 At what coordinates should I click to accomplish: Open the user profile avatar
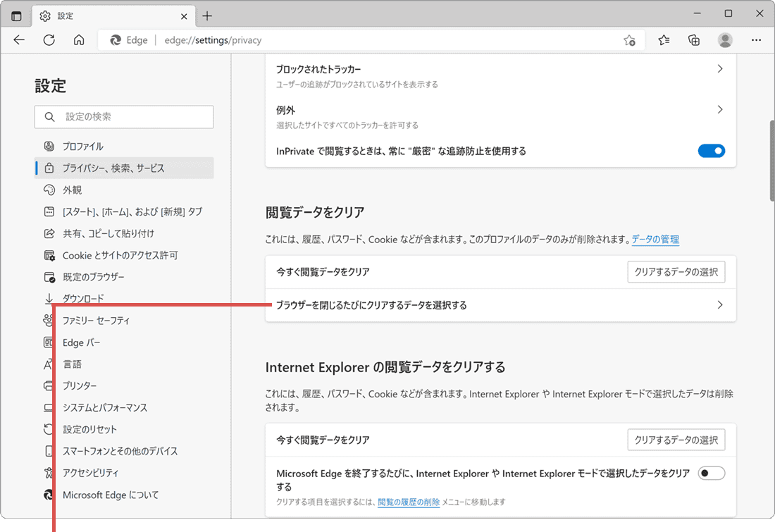(x=725, y=40)
